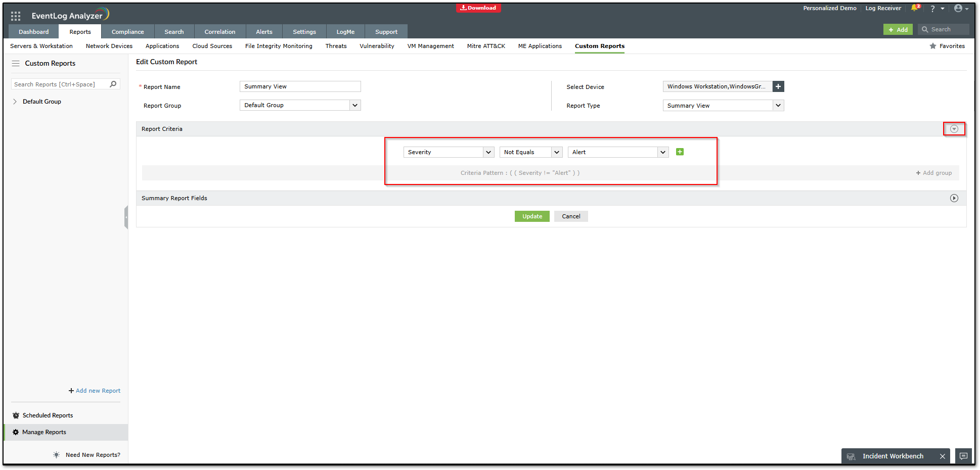Click Add new Report link

click(x=95, y=391)
